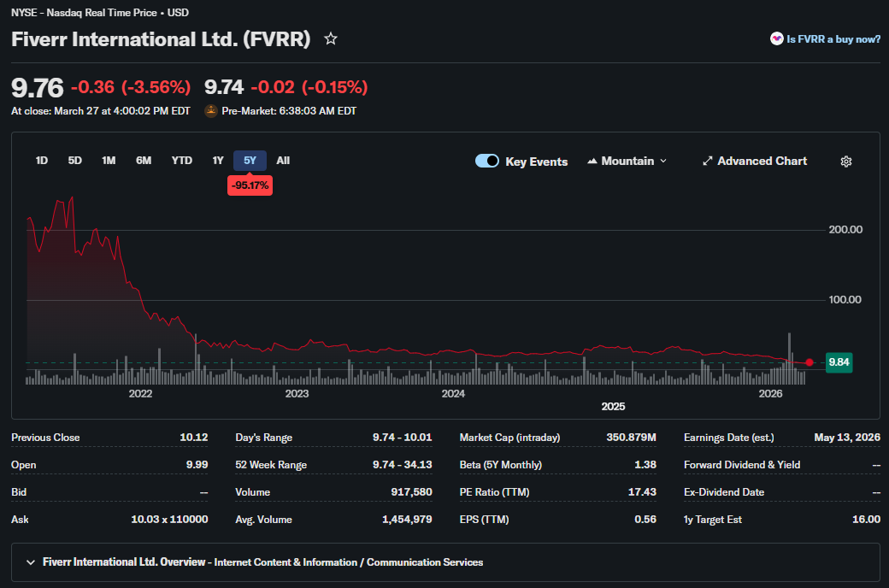Click the Volume value 917,580
The width and height of the screenshot is (889, 588).
(411, 491)
